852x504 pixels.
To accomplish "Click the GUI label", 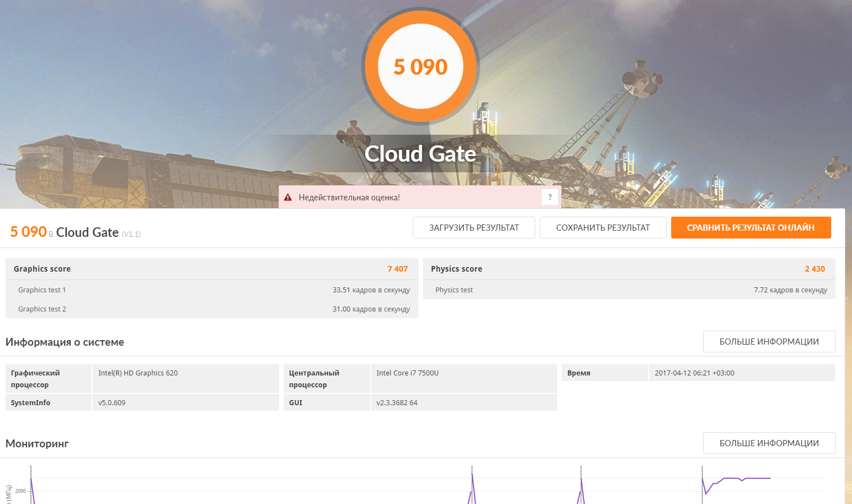I will click(295, 403).
